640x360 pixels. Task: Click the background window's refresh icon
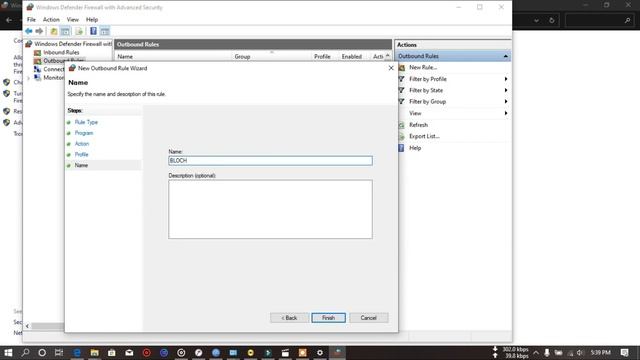[x=552, y=20]
